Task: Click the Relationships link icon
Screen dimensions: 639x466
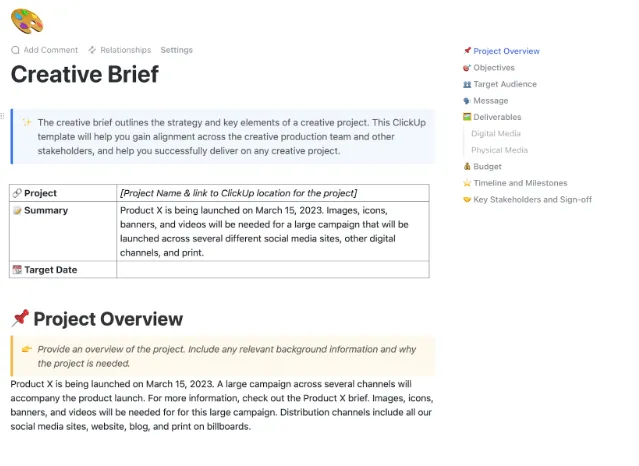Action: pos(92,50)
